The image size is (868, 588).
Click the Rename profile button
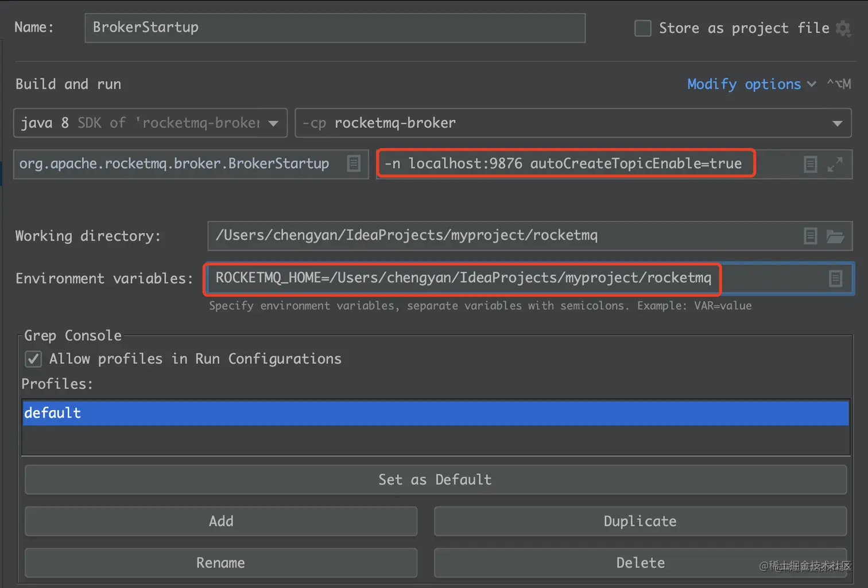[x=221, y=563]
